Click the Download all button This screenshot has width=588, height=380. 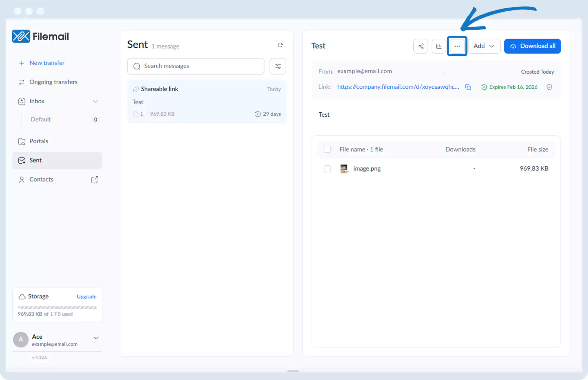[x=532, y=46]
